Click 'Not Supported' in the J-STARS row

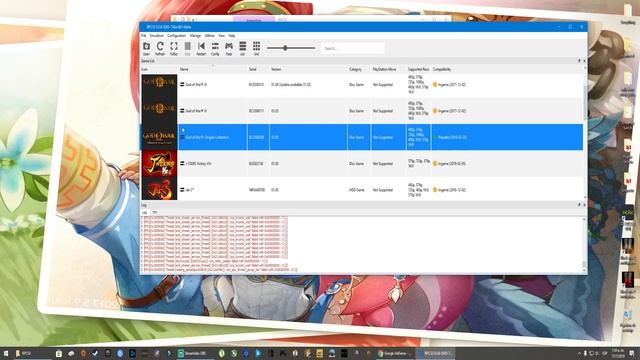(x=383, y=164)
